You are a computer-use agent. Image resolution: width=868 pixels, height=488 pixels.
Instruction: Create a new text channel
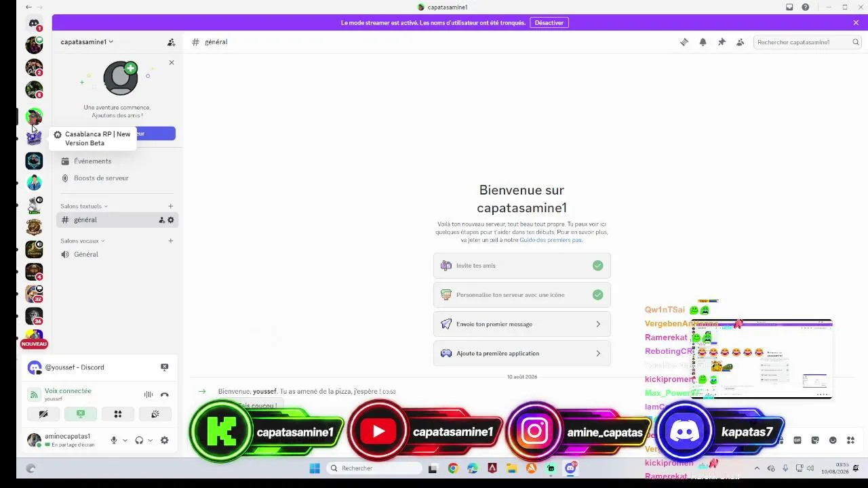coord(170,206)
